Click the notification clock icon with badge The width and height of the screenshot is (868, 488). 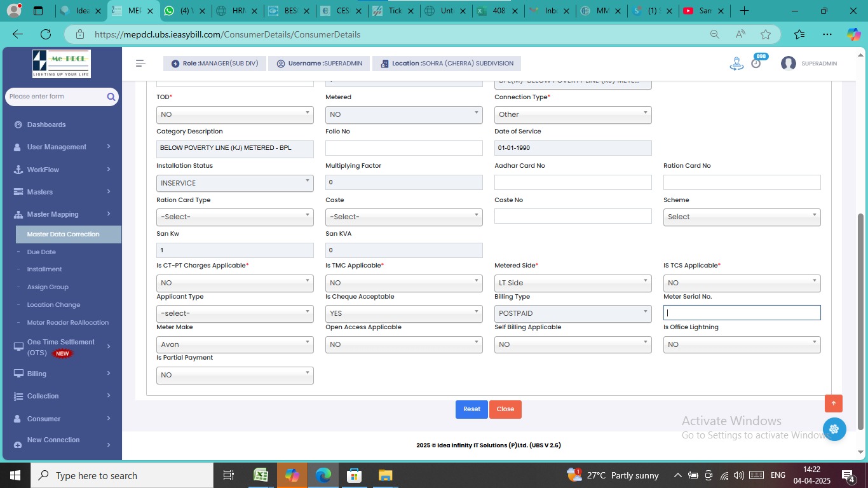(756, 63)
